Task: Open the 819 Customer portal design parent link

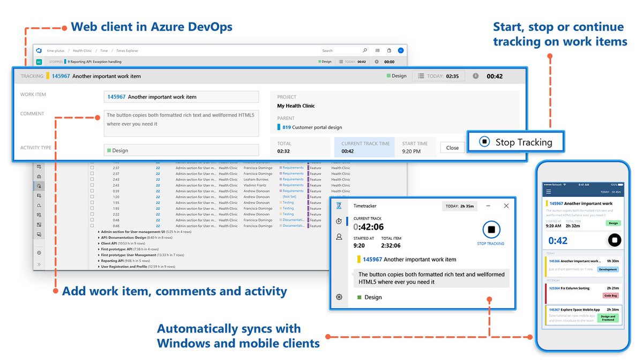Action: (312, 127)
